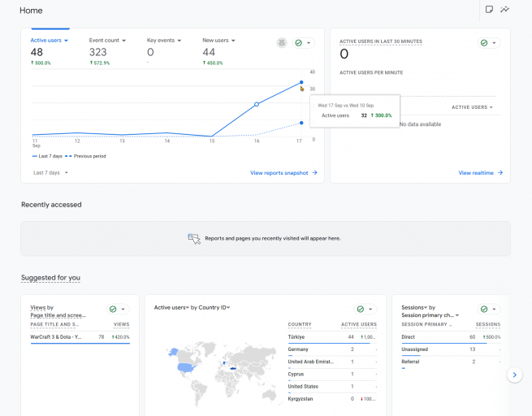Open the Active users metric dropdown
Screen dimensions: 532x416
pyautogui.click(x=50, y=41)
